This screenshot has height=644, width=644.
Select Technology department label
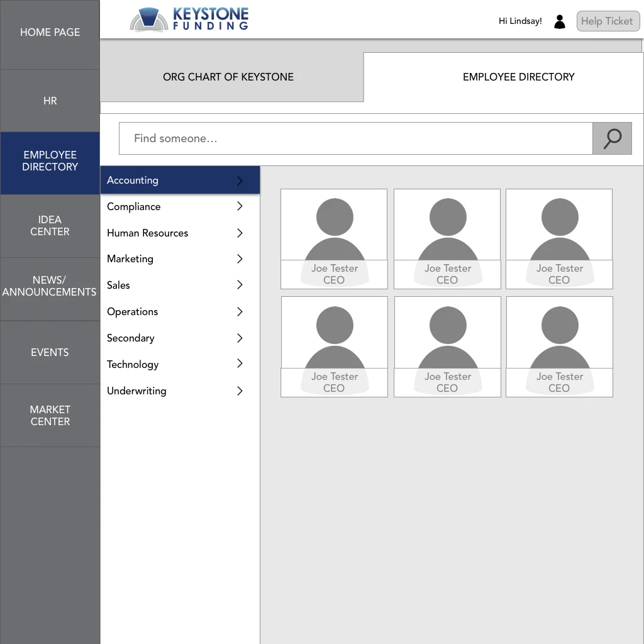[x=133, y=365]
